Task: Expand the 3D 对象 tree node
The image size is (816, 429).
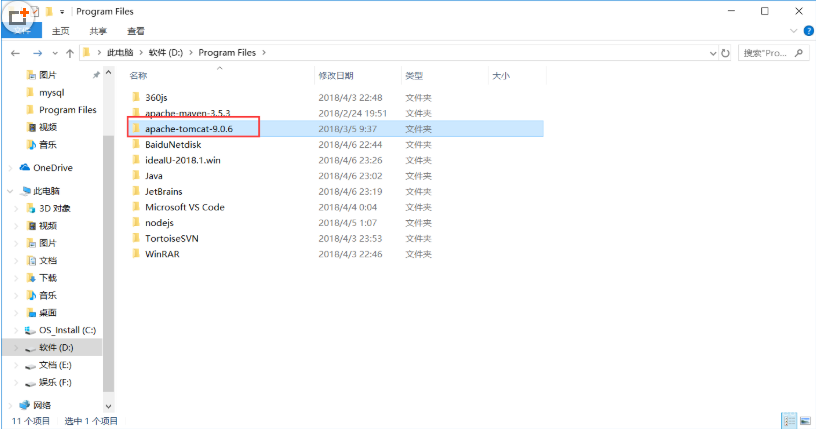Action: 16,208
